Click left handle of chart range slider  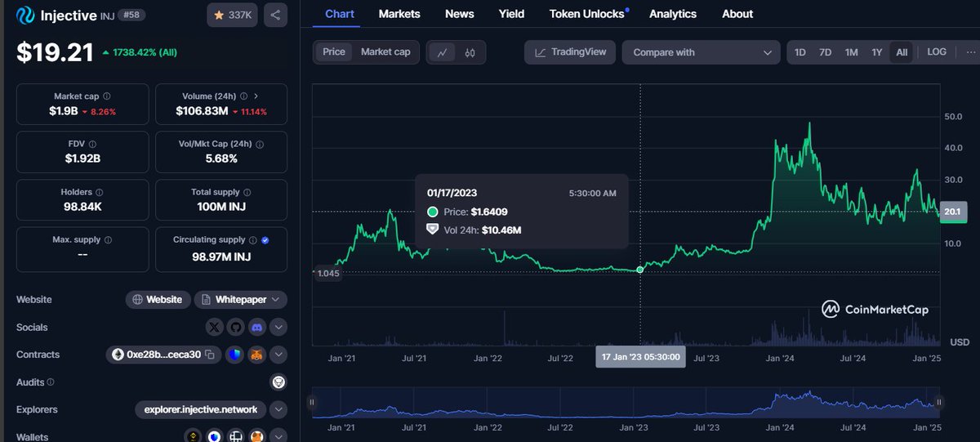pos(311,402)
